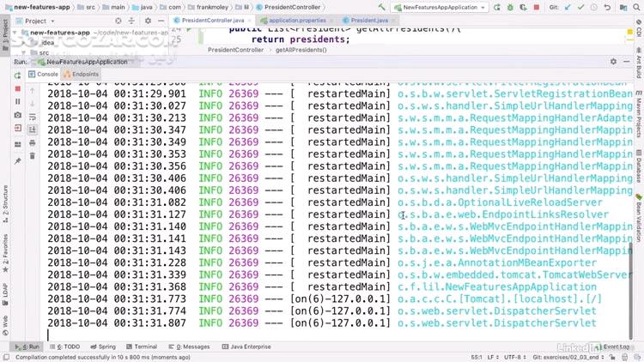Click Git Show History clock icon
This screenshot has width=644, height=362.
pyautogui.click(x=594, y=8)
